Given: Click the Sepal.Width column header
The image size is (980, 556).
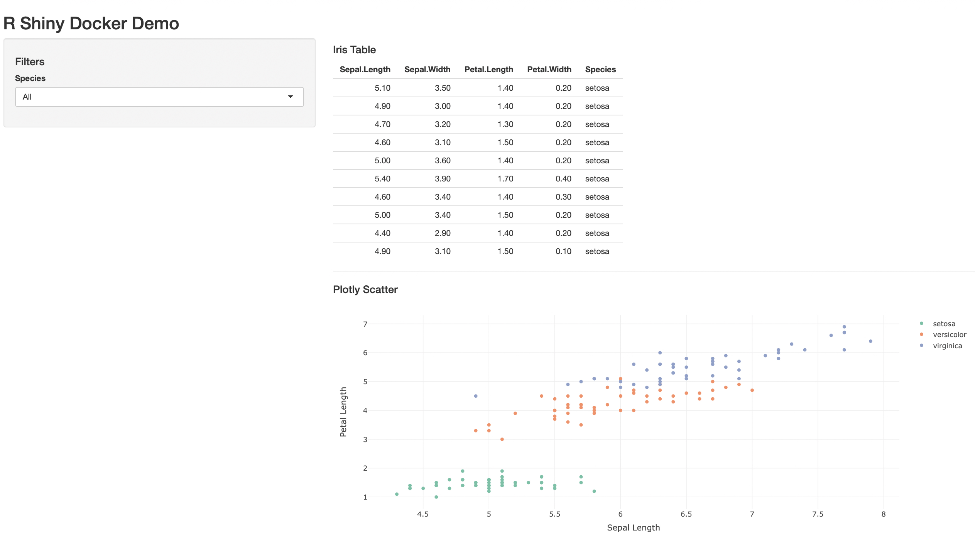Looking at the screenshot, I should click(427, 69).
